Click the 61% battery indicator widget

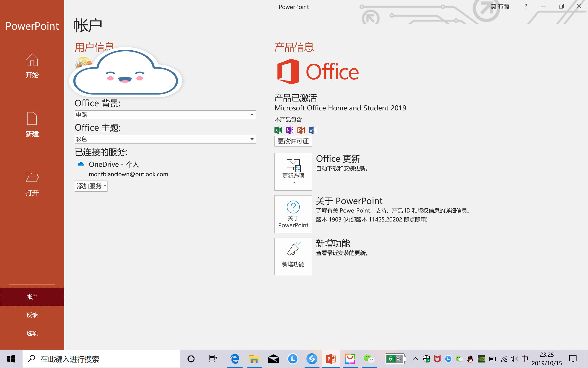click(395, 359)
